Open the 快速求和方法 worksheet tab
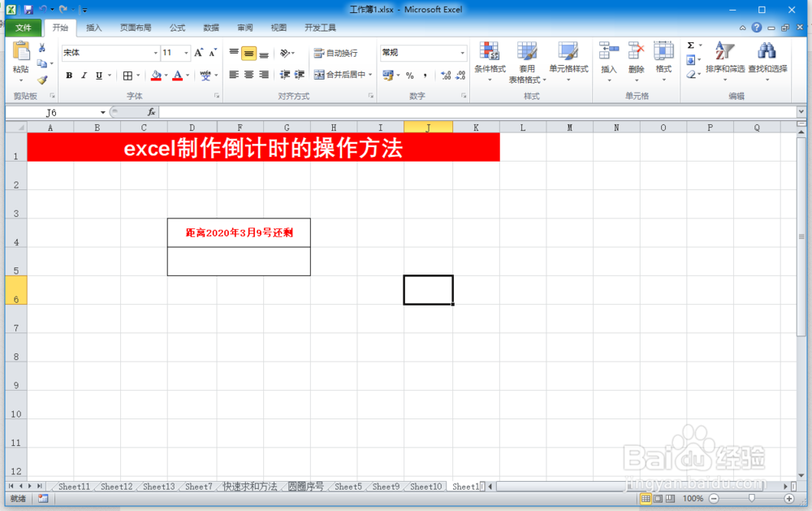812x511 pixels. click(250, 487)
